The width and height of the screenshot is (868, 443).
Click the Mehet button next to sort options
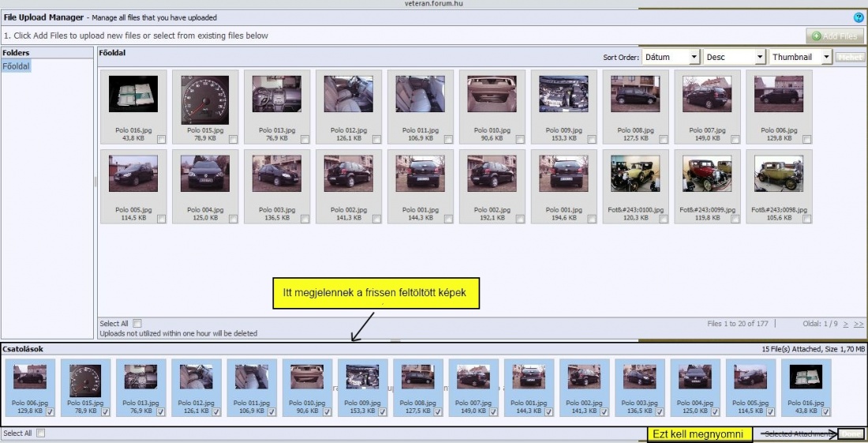pyautogui.click(x=851, y=57)
